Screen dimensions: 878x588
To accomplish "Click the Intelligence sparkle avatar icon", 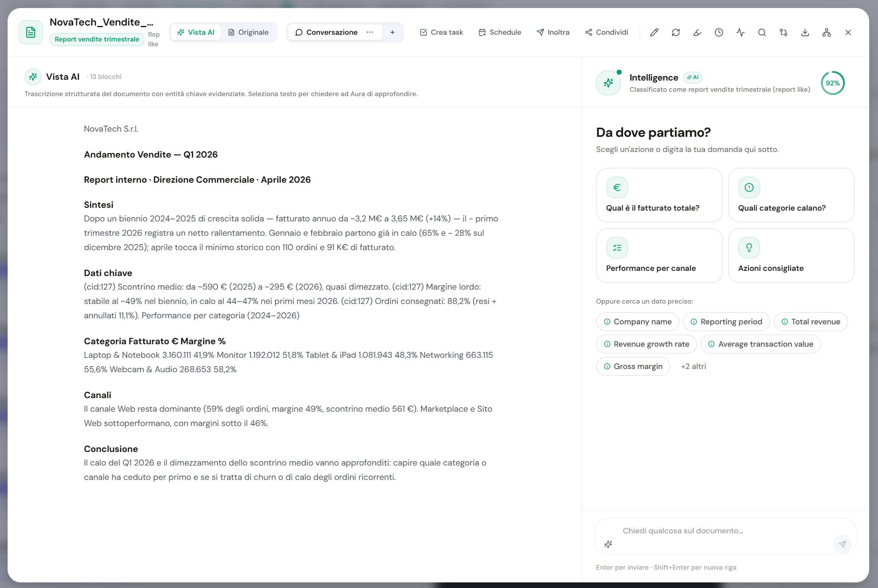I will [608, 83].
